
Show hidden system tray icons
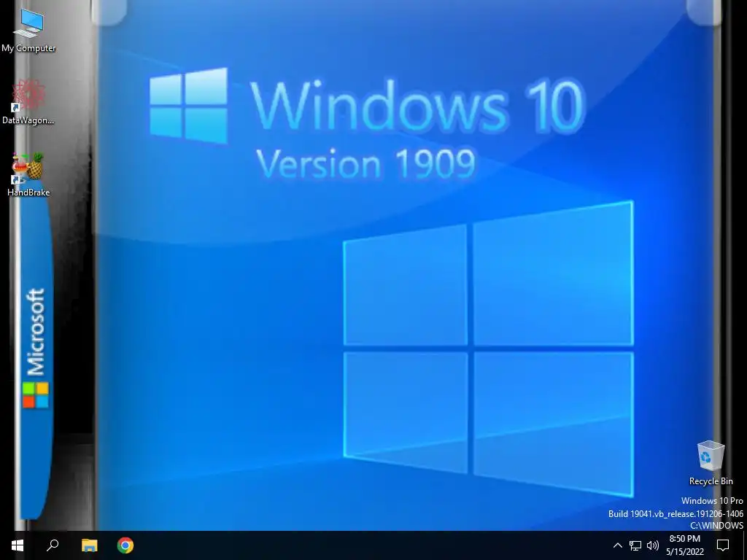pyautogui.click(x=617, y=545)
